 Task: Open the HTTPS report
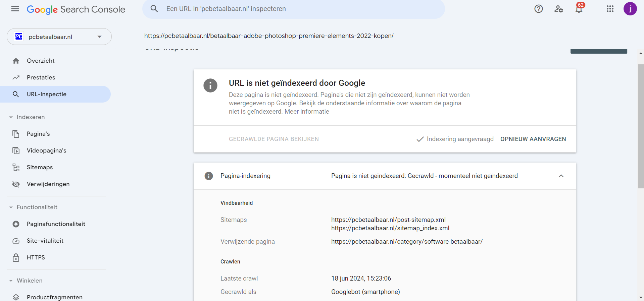55,257
